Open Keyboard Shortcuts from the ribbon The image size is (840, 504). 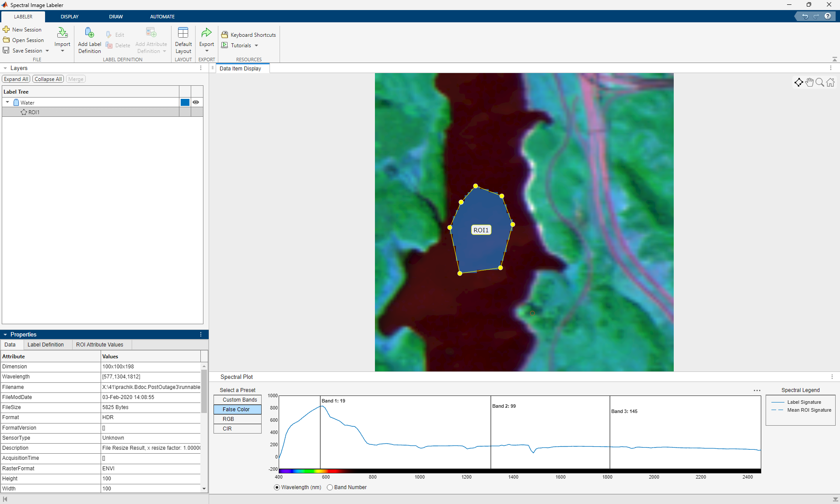click(x=248, y=35)
